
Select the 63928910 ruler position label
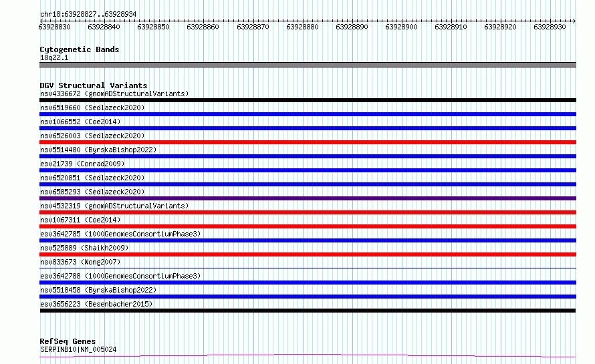tap(451, 27)
